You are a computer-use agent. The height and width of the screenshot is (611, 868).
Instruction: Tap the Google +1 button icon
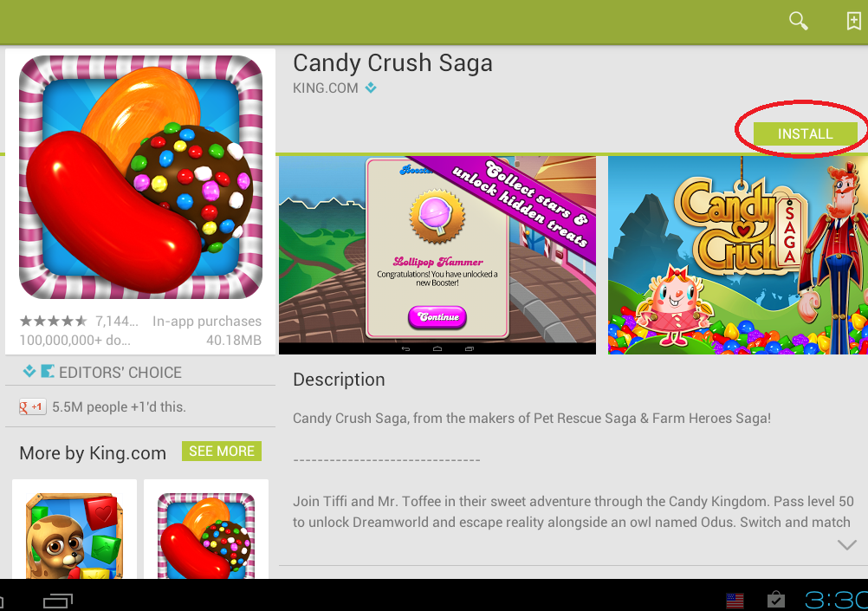(32, 407)
